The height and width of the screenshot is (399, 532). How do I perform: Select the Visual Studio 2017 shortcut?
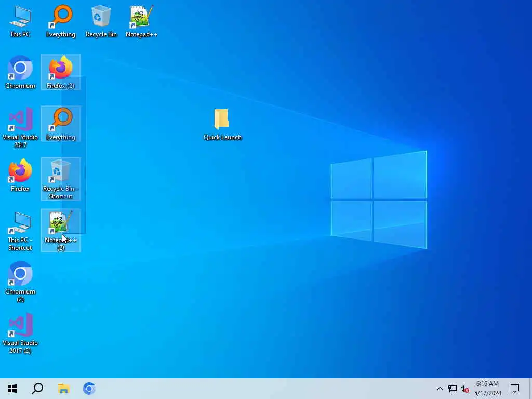pyautogui.click(x=20, y=128)
